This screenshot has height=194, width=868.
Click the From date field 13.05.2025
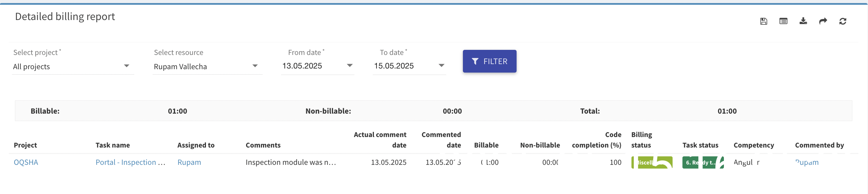point(302,66)
